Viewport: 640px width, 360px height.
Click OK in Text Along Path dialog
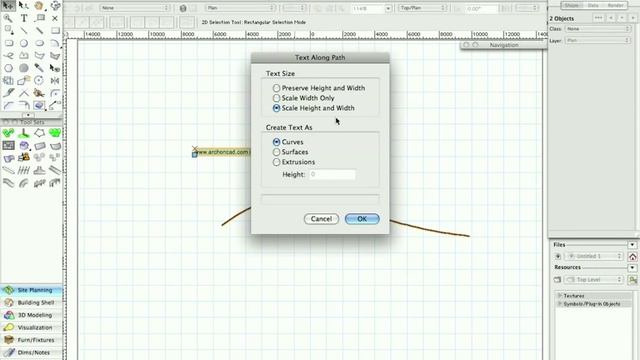[362, 219]
